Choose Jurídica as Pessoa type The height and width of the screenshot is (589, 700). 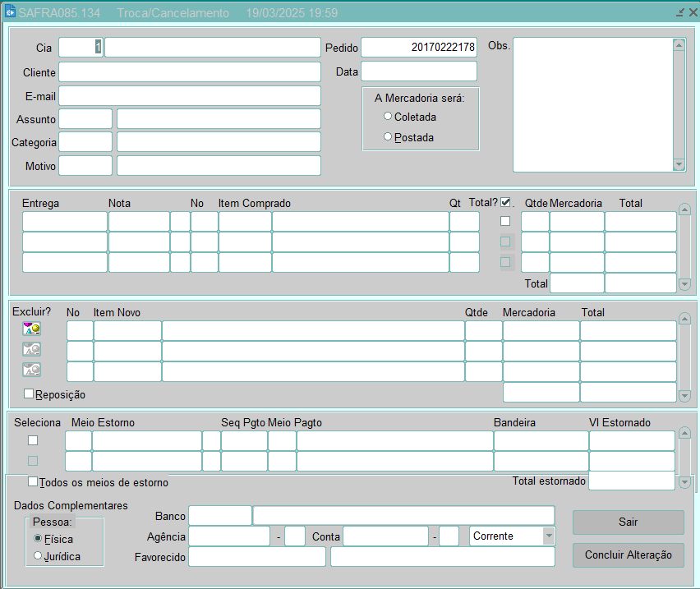coord(38,556)
